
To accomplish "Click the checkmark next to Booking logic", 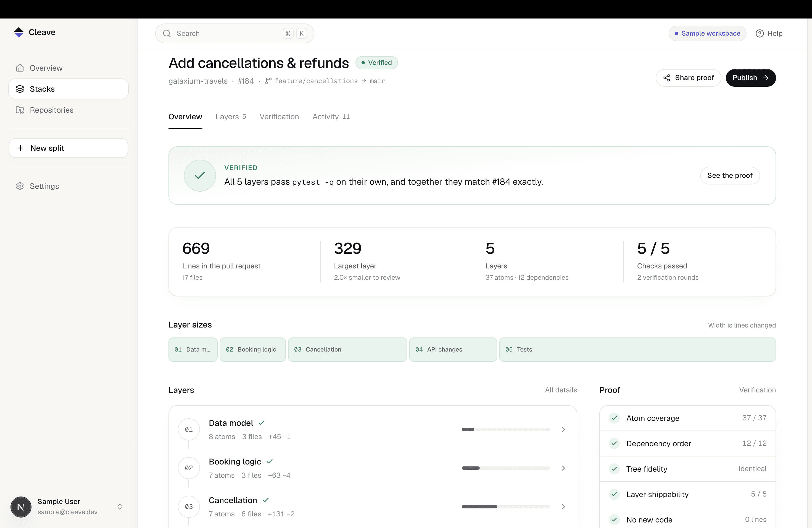I will [x=270, y=461].
